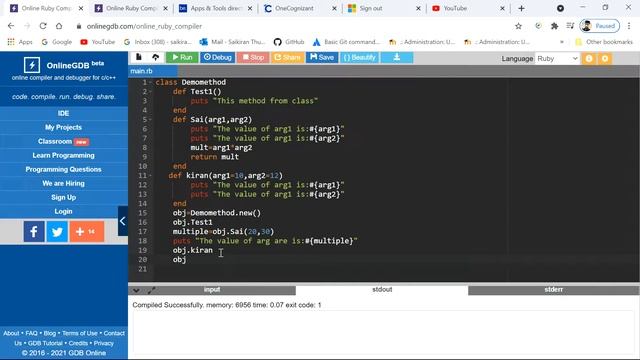Click Sign Up in sidebar
Image resolution: width=640 pixels, height=360 pixels.
click(64, 198)
